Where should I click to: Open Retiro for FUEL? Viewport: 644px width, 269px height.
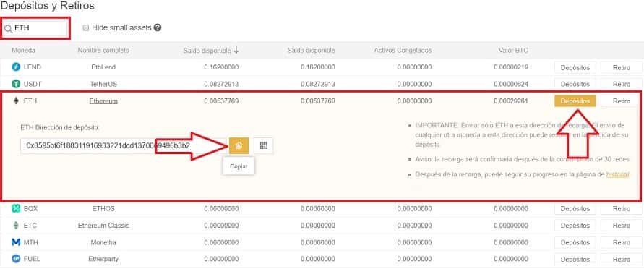click(x=622, y=259)
